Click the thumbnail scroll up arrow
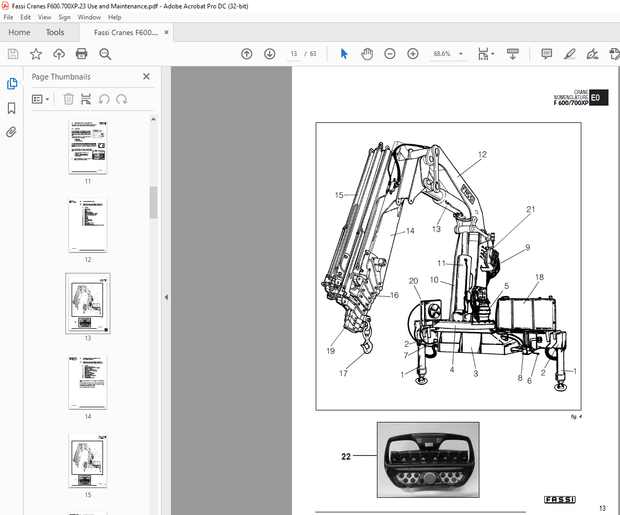620x515 pixels. pyautogui.click(x=153, y=119)
